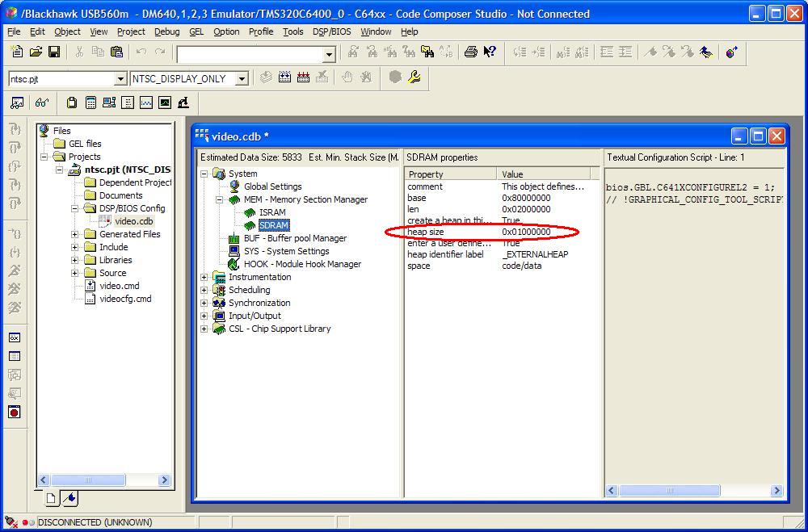The width and height of the screenshot is (808, 532).
Task: Open the Graph waveform view icon
Action: coord(146,103)
